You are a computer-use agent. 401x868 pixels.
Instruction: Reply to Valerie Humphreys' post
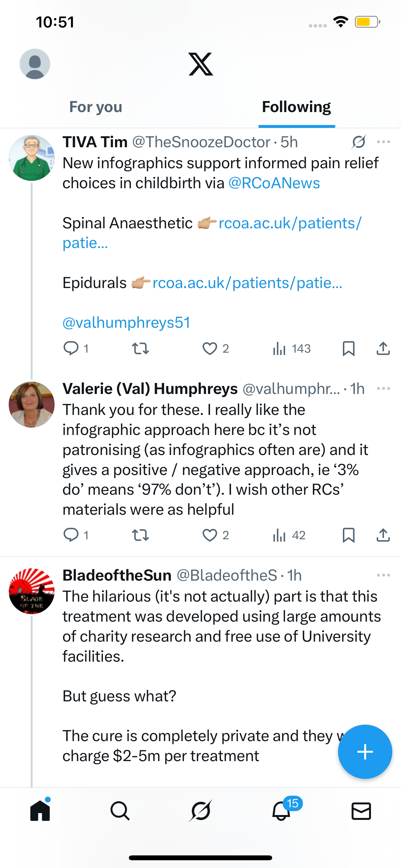[x=71, y=535]
